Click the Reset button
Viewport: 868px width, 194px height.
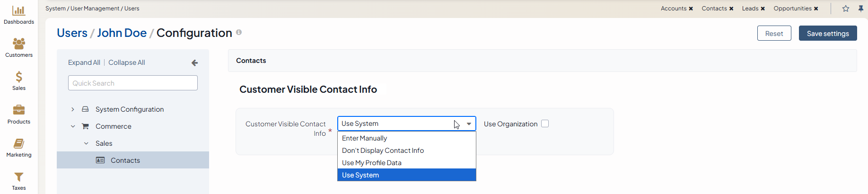774,34
